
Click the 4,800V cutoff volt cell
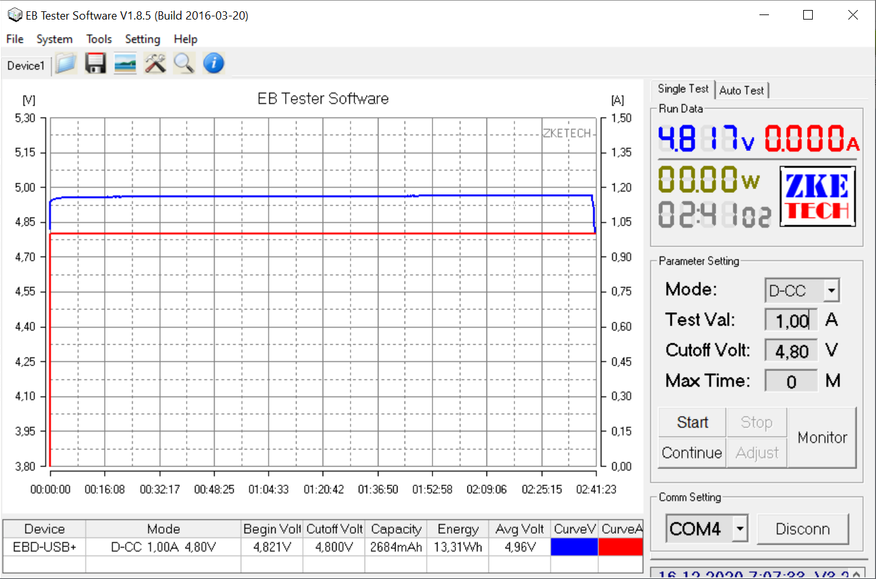pos(334,547)
